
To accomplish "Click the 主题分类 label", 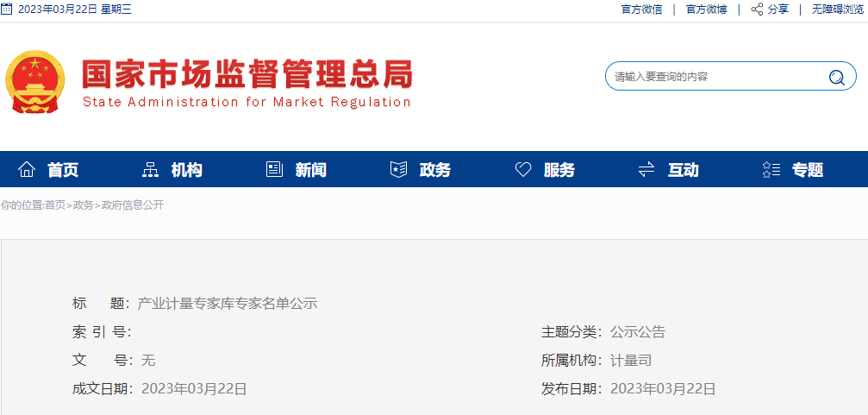I will (x=570, y=332).
